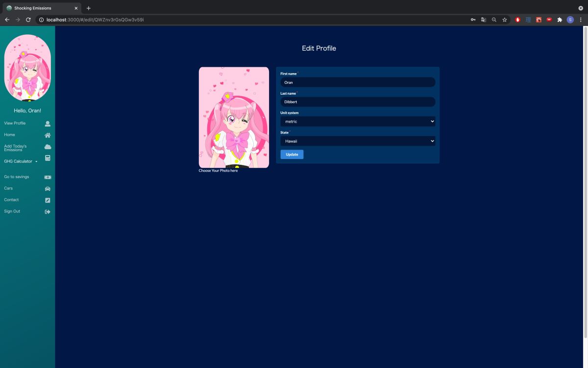588x368 pixels.
Task: Click the site information icon before URL
Action: click(41, 20)
